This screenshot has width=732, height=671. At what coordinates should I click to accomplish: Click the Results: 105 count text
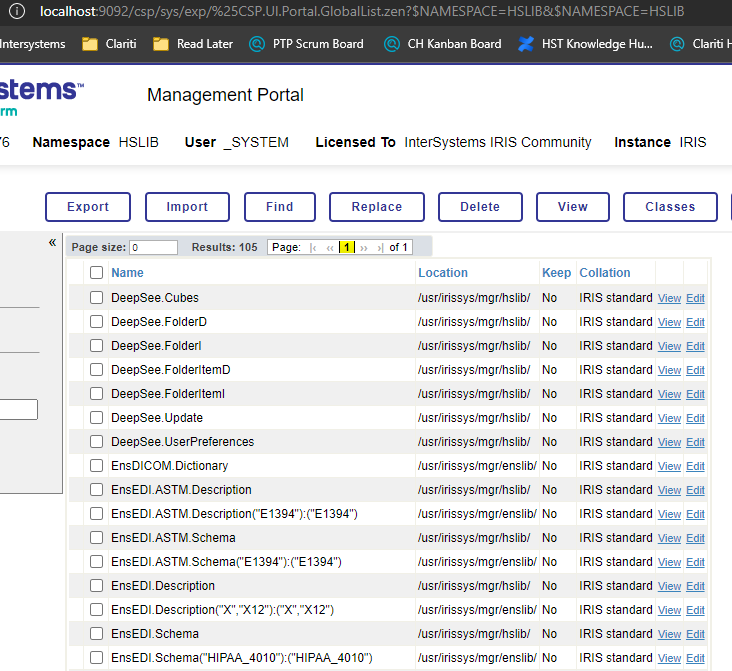point(225,247)
